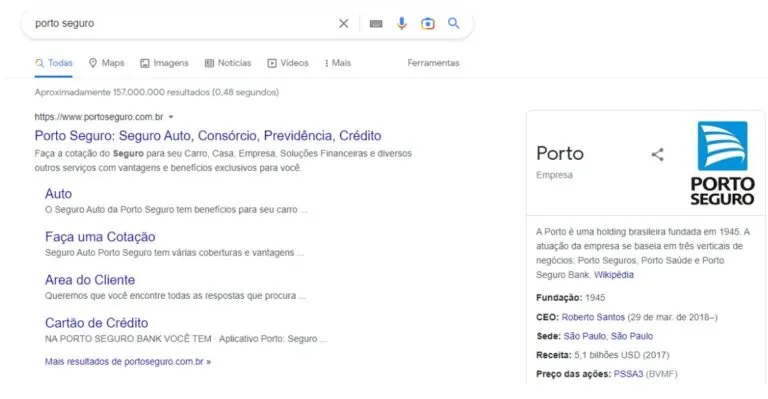
Task: Open the Wikipédia link in knowledge panel
Action: coord(614,275)
